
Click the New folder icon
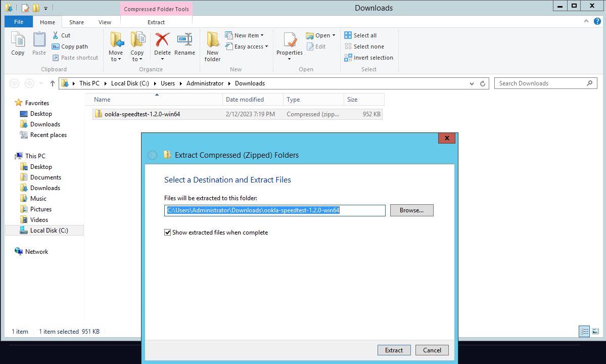(x=212, y=40)
